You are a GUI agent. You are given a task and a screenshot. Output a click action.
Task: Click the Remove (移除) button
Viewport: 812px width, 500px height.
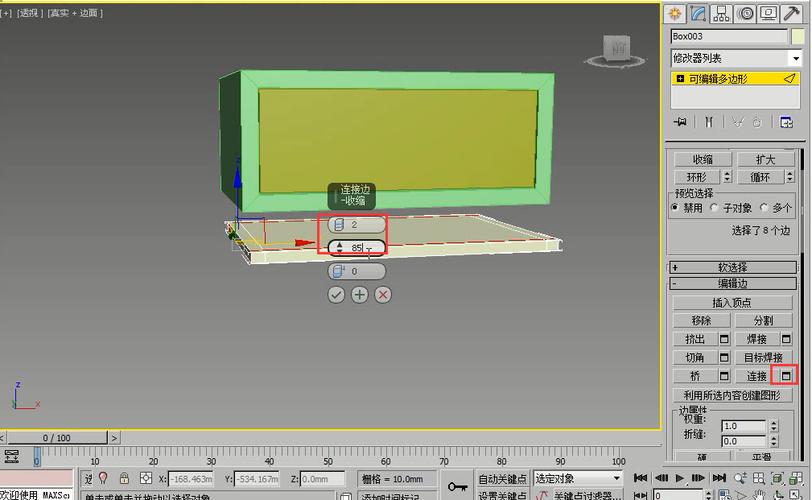(701, 321)
